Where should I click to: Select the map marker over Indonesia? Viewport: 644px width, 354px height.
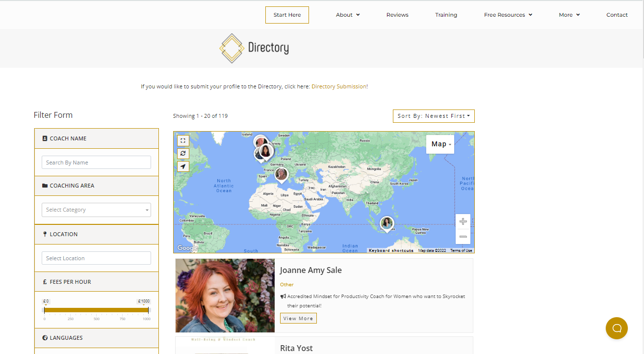tap(387, 224)
